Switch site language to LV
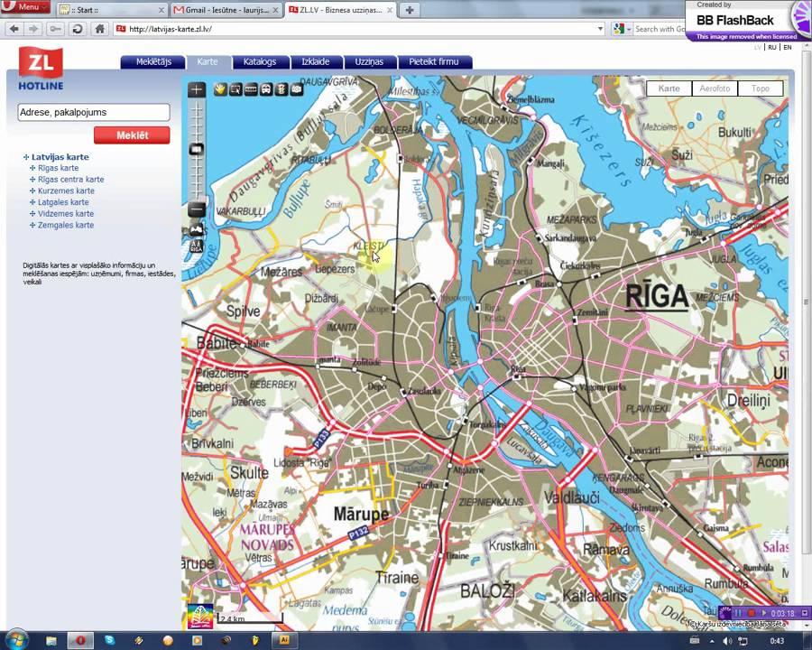 tap(758, 47)
